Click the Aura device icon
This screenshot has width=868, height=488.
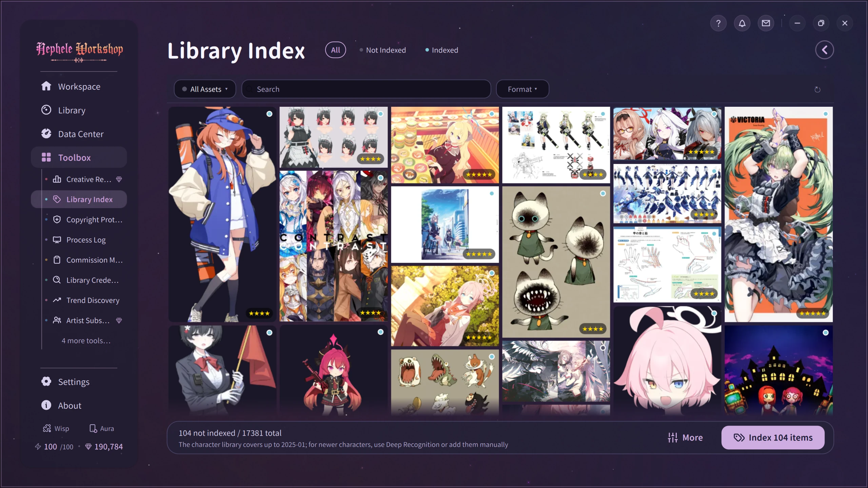[93, 428]
